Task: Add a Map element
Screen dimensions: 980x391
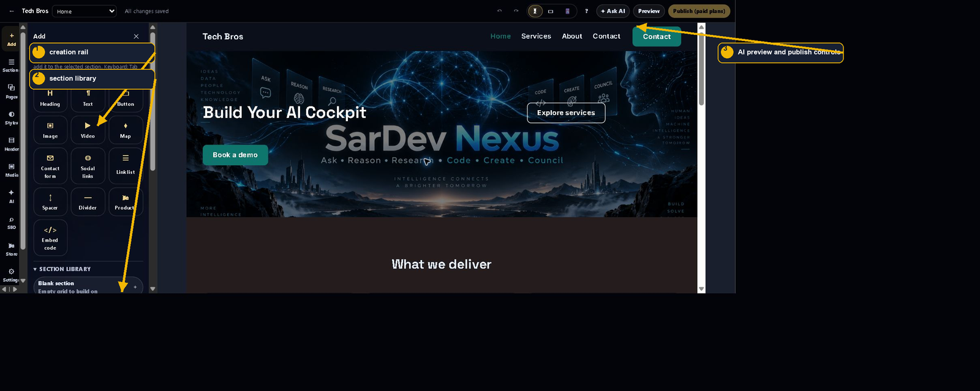Action: point(126,130)
